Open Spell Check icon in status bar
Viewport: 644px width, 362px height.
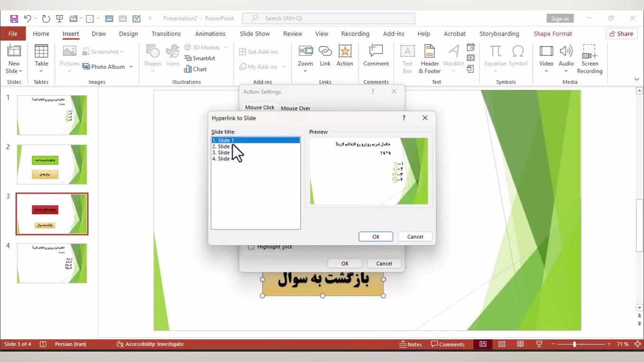pos(43,344)
